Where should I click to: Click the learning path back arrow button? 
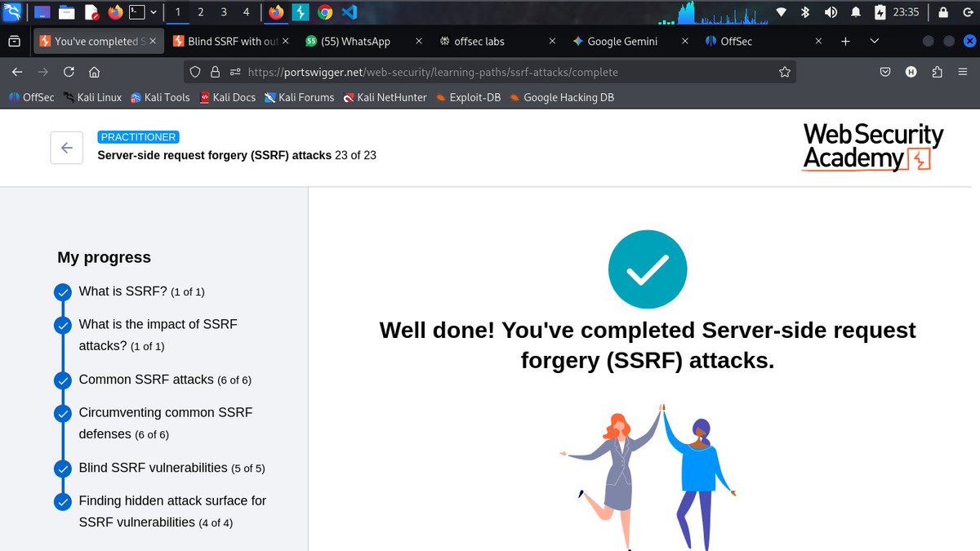[67, 148]
